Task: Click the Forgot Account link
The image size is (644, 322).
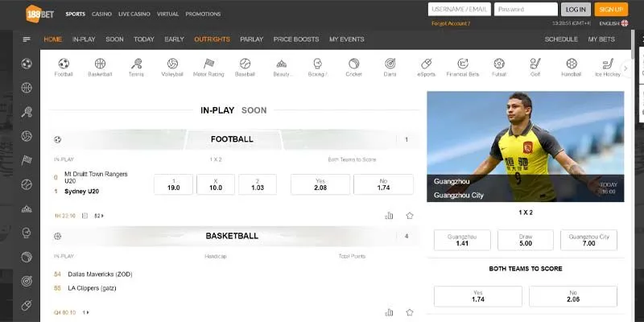Action: pos(451,24)
